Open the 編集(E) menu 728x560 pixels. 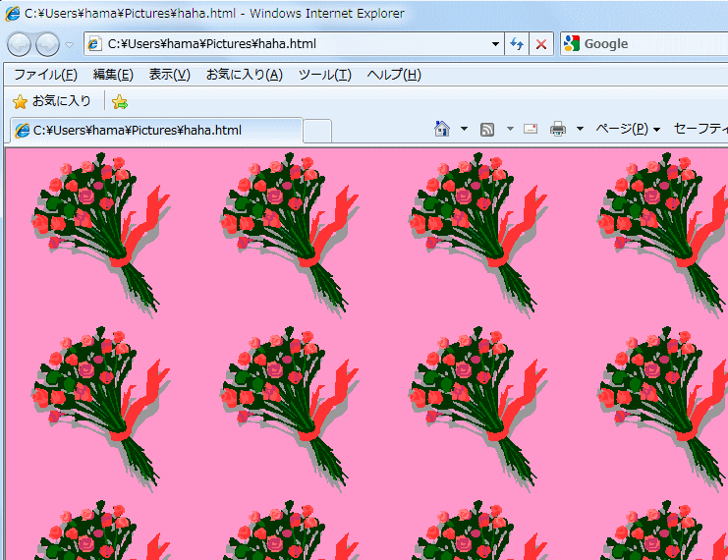pyautogui.click(x=113, y=75)
